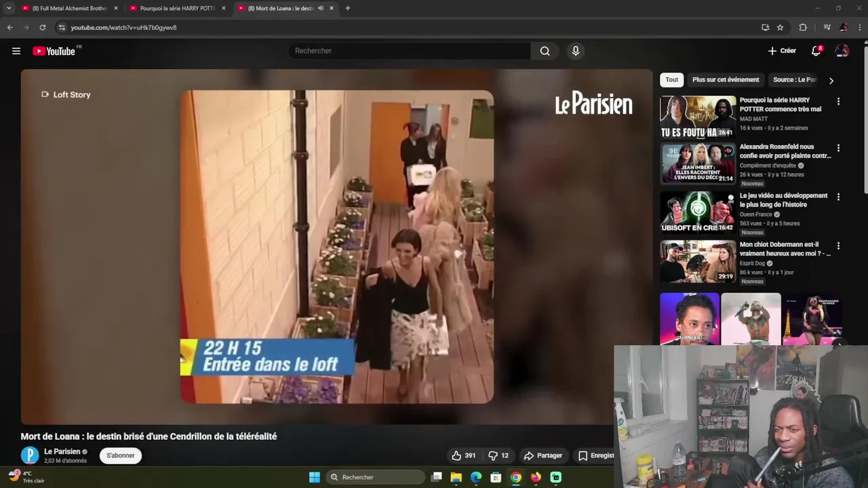Like the video (391)
Screen dimensions: 868x488
pyautogui.click(x=465, y=455)
